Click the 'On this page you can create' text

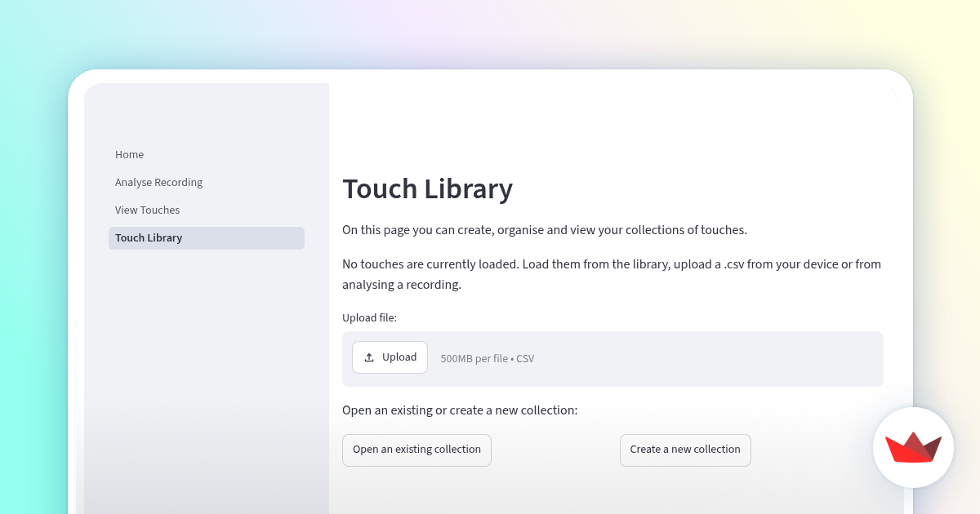point(545,230)
